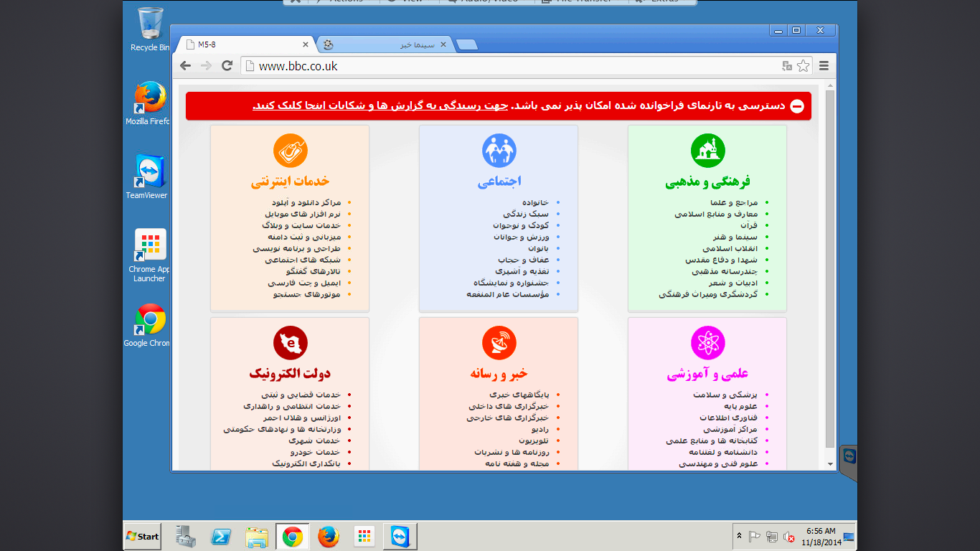This screenshot has height=551, width=980.
Task: Click the red Iran map icon for دولت الکترونیک
Action: click(291, 343)
